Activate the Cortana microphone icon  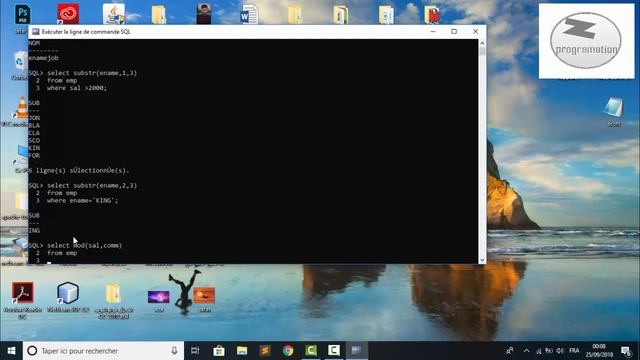174,351
